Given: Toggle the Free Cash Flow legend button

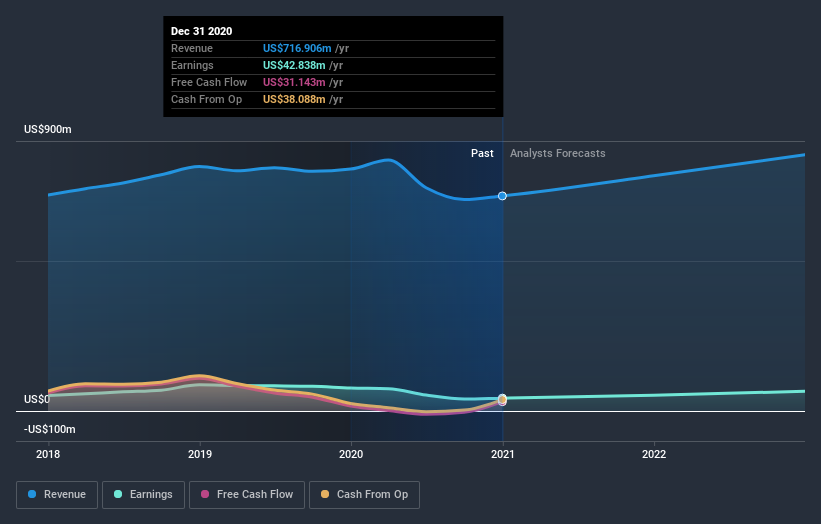Looking at the screenshot, I should click(247, 495).
